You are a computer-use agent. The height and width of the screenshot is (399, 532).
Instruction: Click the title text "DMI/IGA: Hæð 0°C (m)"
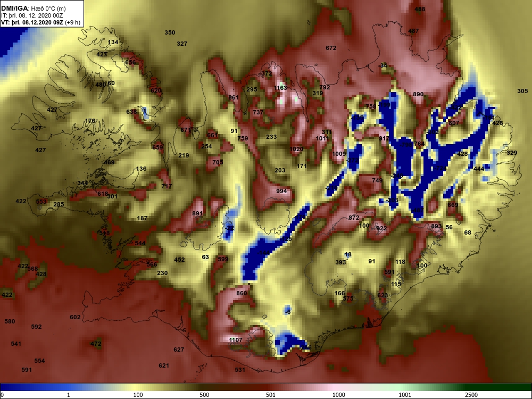[33, 9]
